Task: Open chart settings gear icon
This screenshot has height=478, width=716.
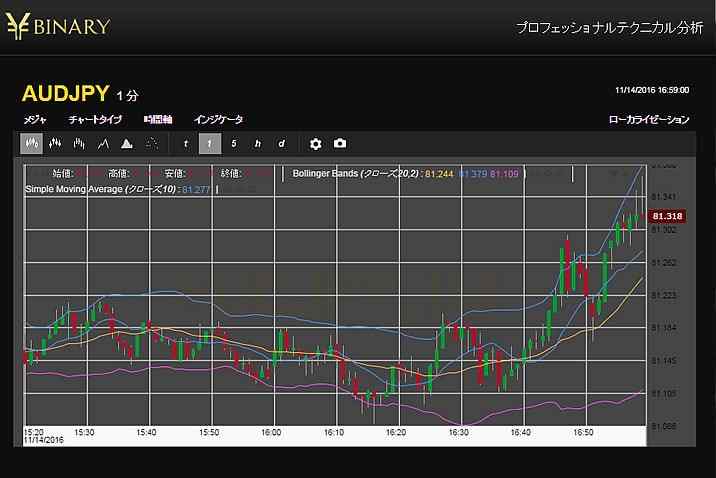Action: 316,144
